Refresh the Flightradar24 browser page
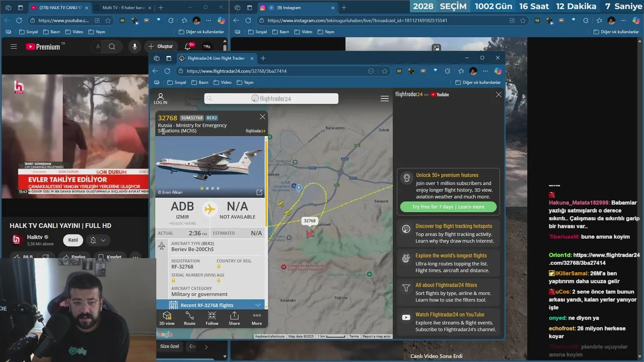Image resolution: width=644 pixels, height=362 pixels. [168, 71]
